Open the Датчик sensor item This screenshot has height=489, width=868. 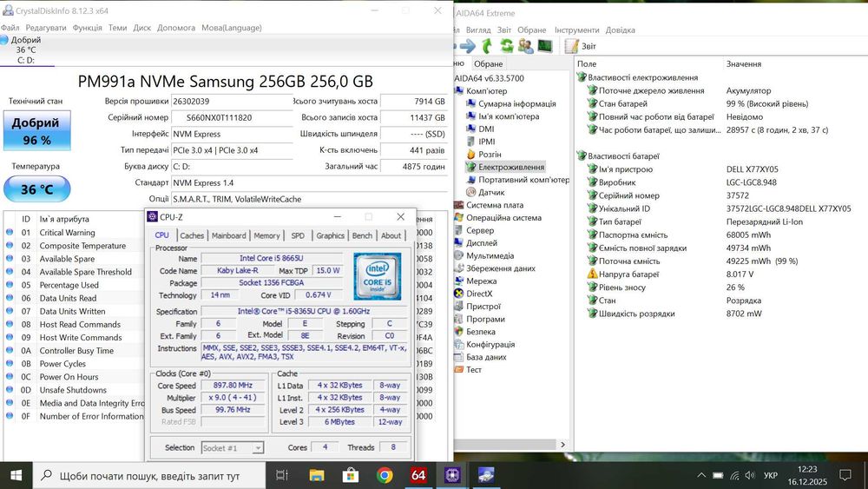point(485,192)
